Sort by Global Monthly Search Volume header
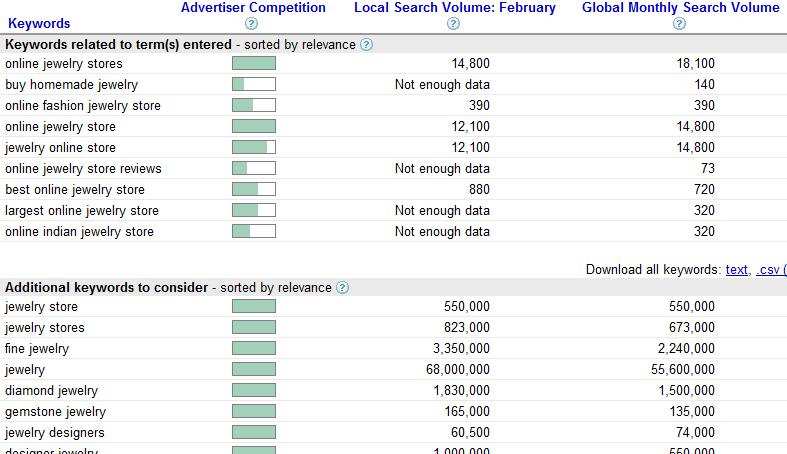Screen dimensions: 787x454 [x=680, y=8]
